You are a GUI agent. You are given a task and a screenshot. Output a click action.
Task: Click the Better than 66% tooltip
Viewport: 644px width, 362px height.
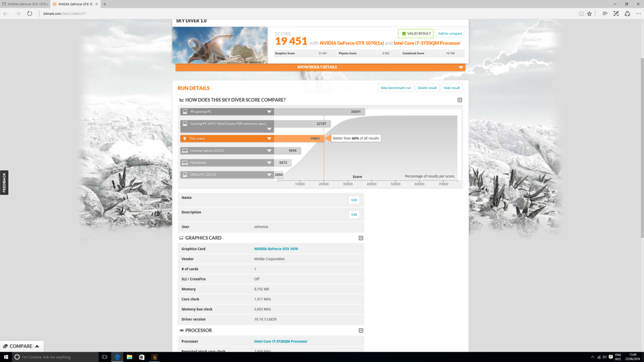pos(356,138)
